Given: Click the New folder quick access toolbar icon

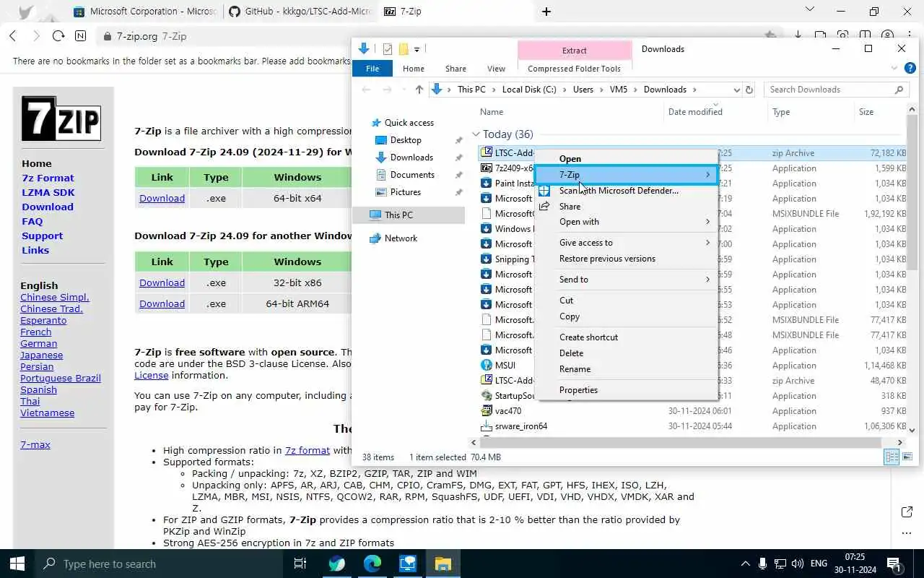Looking at the screenshot, I should (404, 49).
